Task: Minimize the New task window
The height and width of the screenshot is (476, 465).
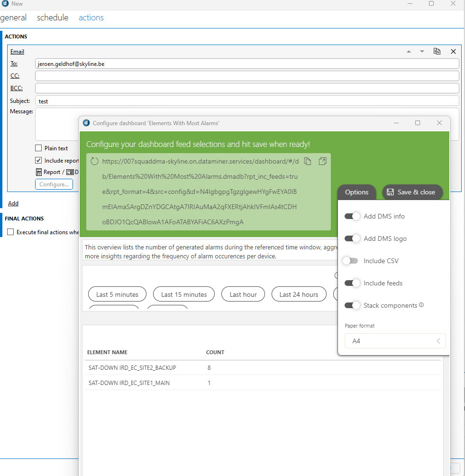Action: (410, 3)
